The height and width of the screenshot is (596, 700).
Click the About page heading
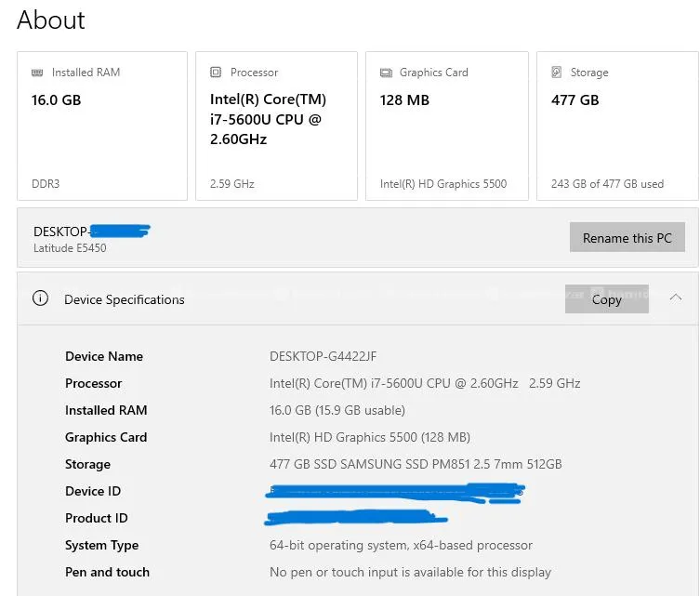click(51, 20)
